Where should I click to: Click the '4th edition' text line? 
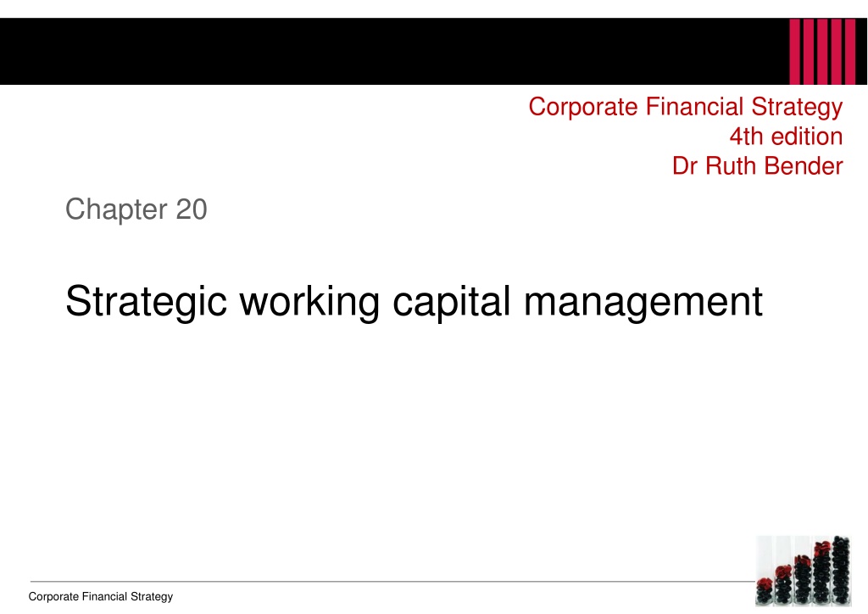(786, 137)
